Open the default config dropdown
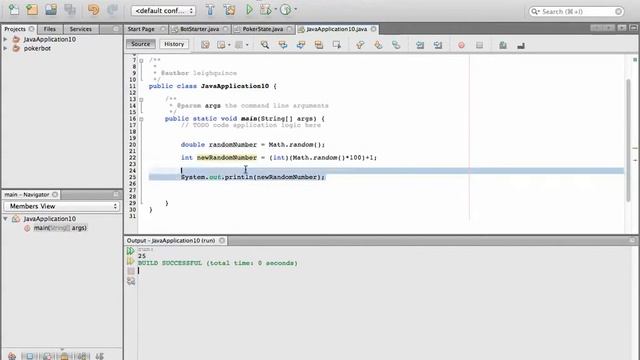Screen dimensions: 640x360 pyautogui.click(x=163, y=11)
